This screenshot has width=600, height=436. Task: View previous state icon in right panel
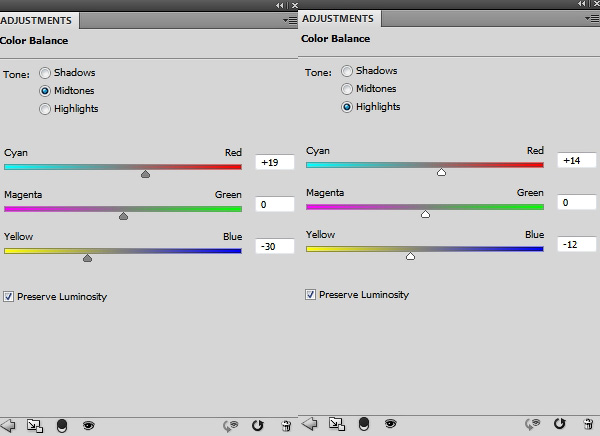[532, 424]
